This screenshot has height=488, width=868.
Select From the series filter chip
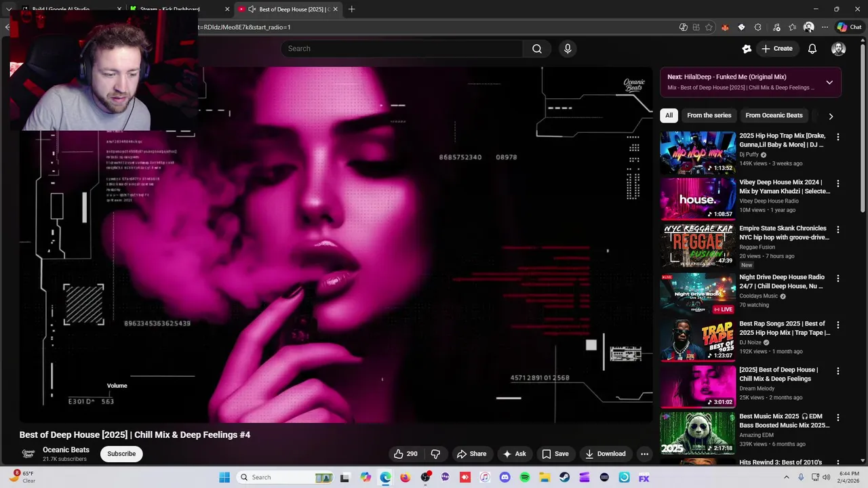pyautogui.click(x=709, y=115)
